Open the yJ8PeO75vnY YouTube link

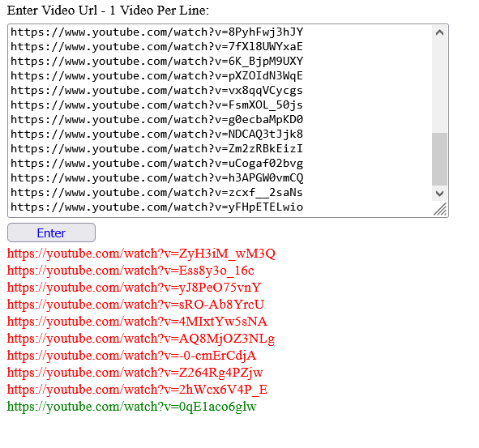(134, 288)
